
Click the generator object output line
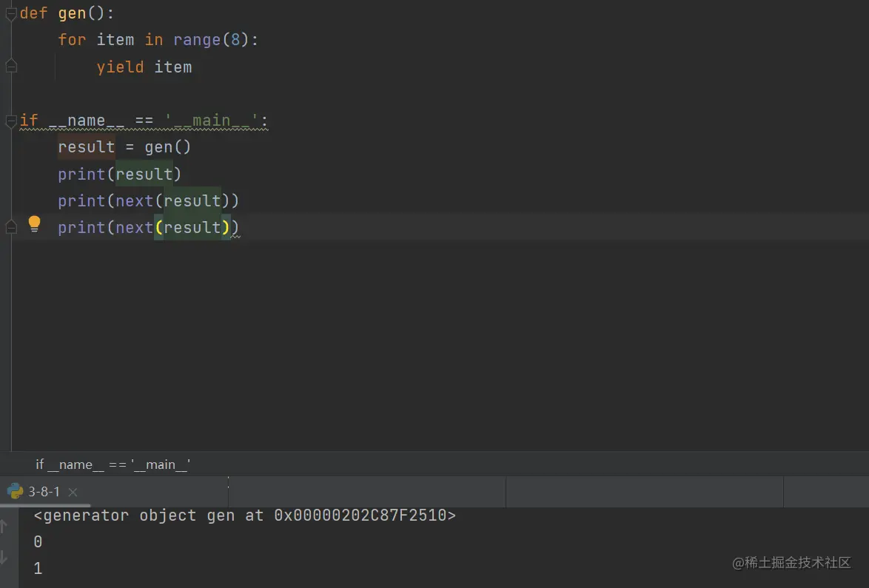(x=244, y=516)
